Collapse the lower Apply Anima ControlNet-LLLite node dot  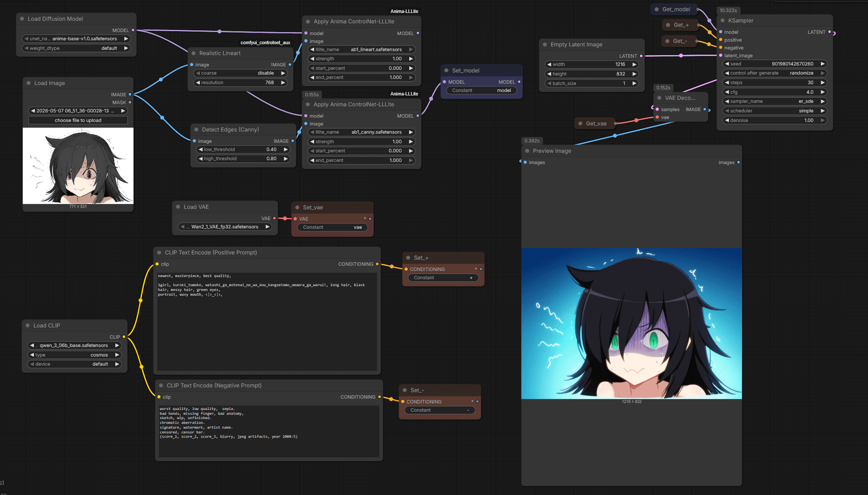pos(308,104)
